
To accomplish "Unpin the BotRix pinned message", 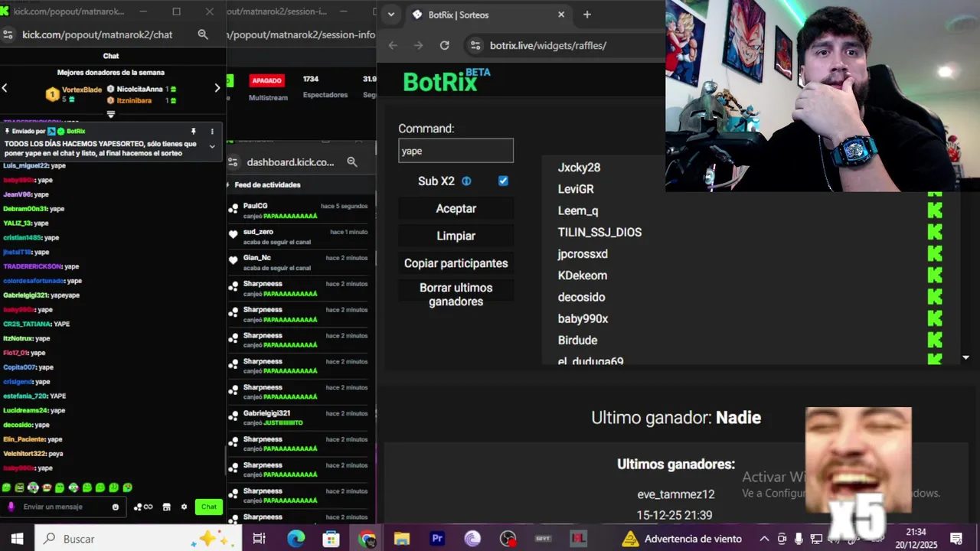I will tap(193, 131).
